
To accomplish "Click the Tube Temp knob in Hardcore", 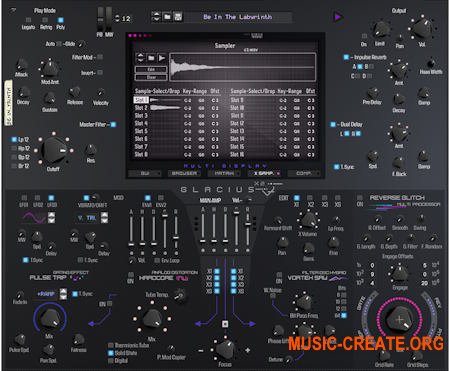I will click(180, 295).
